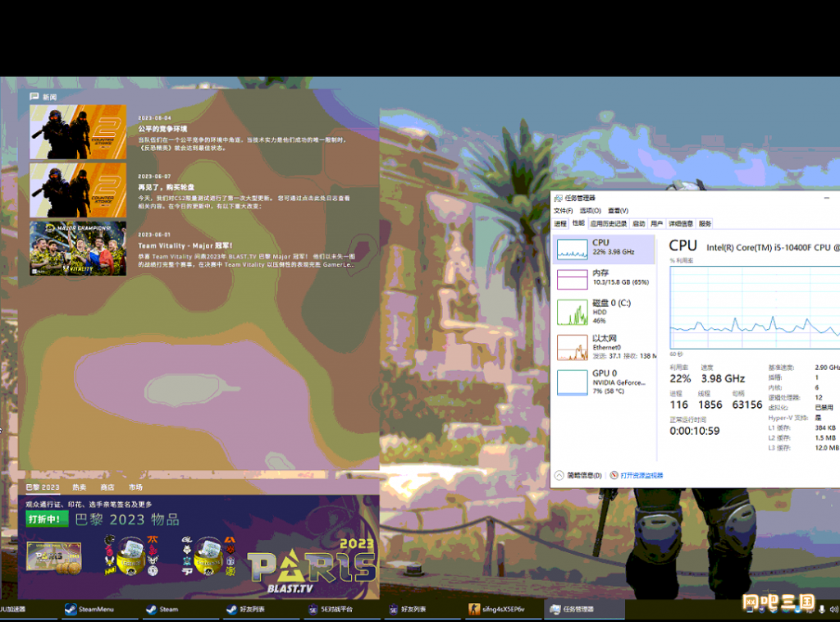Select the GPU 0 NVIDIA GeForce item
Screen dimensions: 840x622
click(x=605, y=382)
